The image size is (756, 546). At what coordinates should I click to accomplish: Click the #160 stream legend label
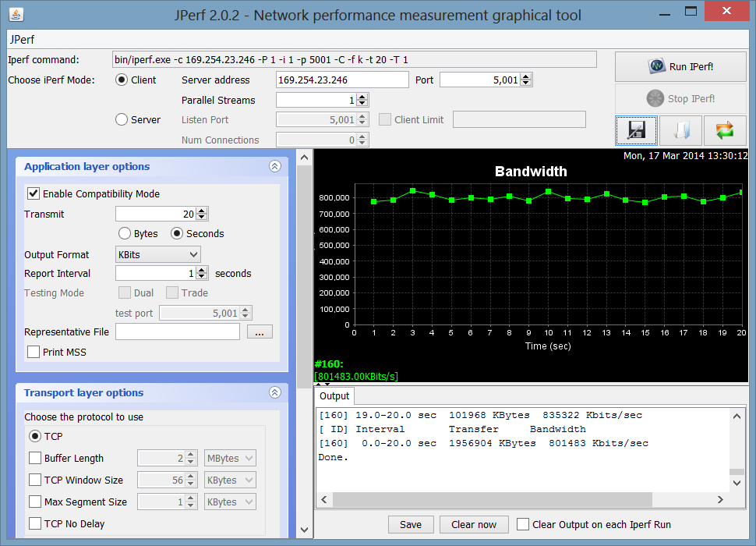(329, 364)
